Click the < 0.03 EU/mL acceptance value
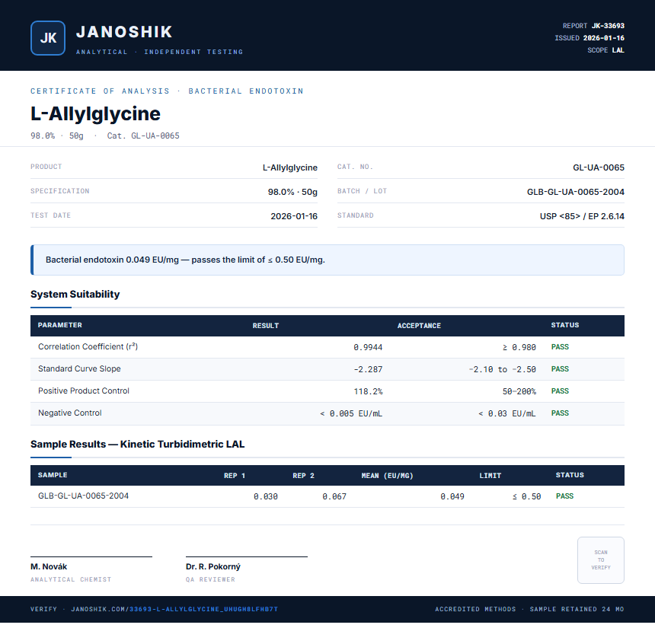The height and width of the screenshot is (644, 655). click(506, 414)
